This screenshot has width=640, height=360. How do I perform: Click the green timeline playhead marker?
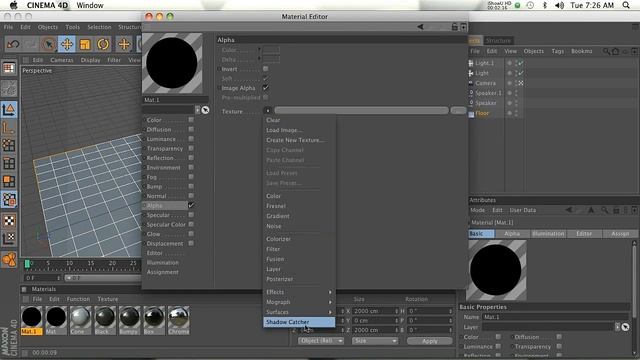tap(27, 264)
